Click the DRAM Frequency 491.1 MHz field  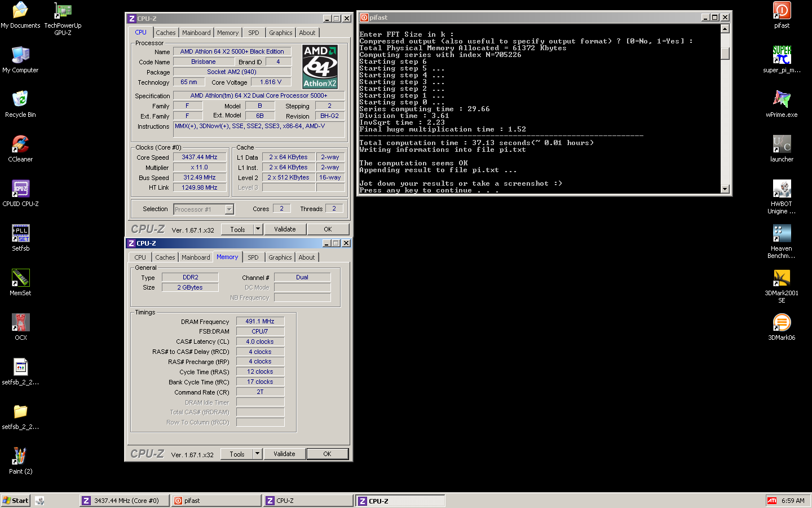(x=260, y=321)
